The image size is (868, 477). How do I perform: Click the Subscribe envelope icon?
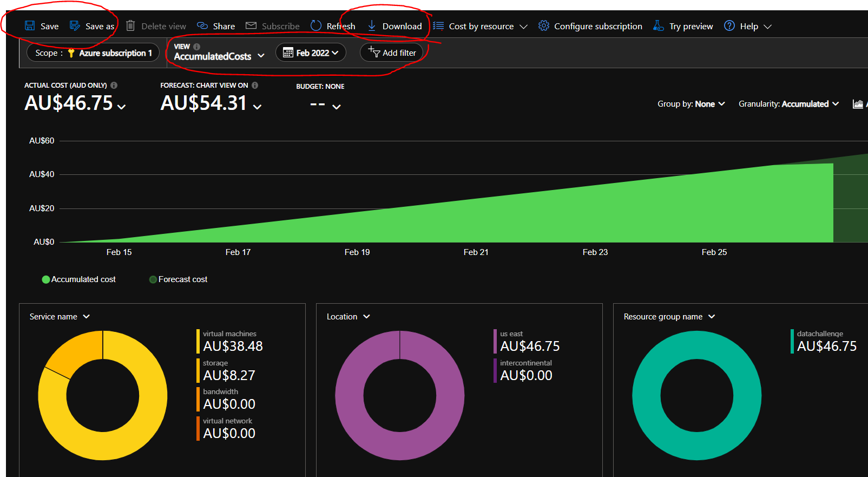pyautogui.click(x=251, y=25)
